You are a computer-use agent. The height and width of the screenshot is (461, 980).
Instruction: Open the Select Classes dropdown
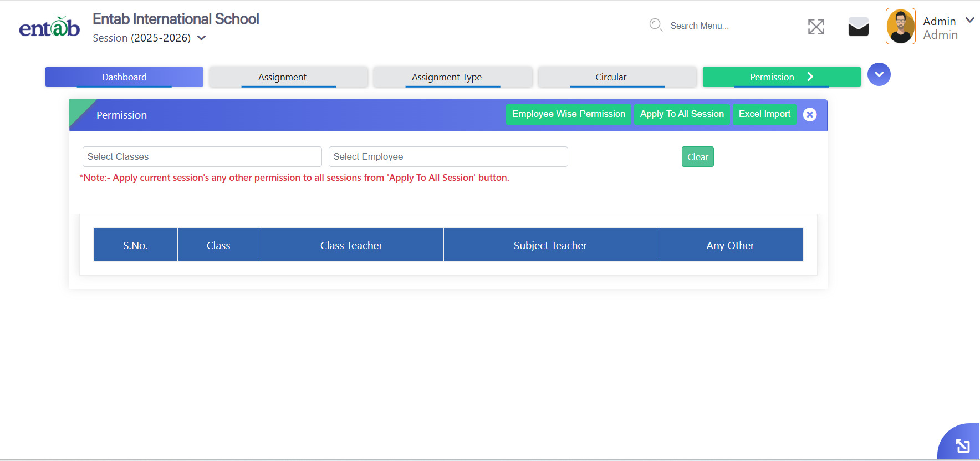point(202,157)
